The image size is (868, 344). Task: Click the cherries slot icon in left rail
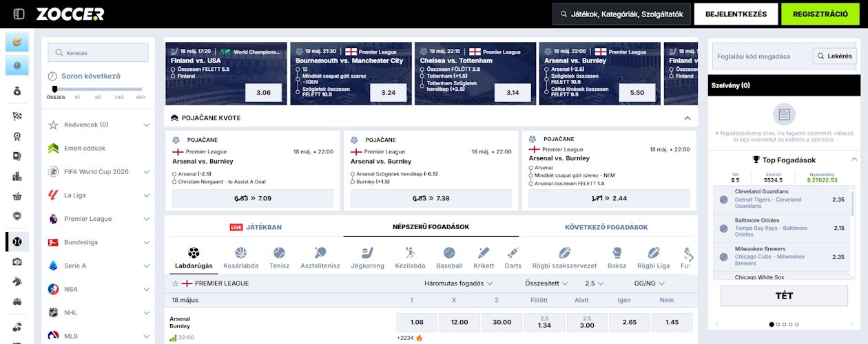click(x=17, y=327)
